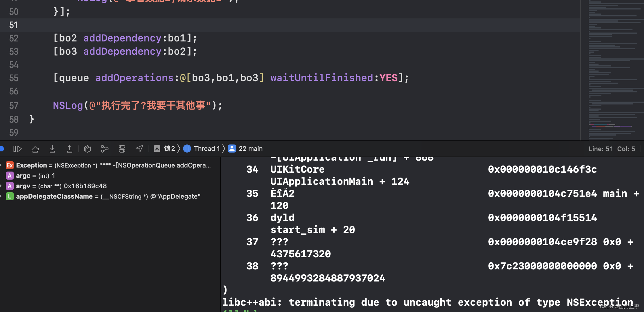Expand the argv variable disclosure triangle
Screen dimensions: 644x312
(1, 186)
